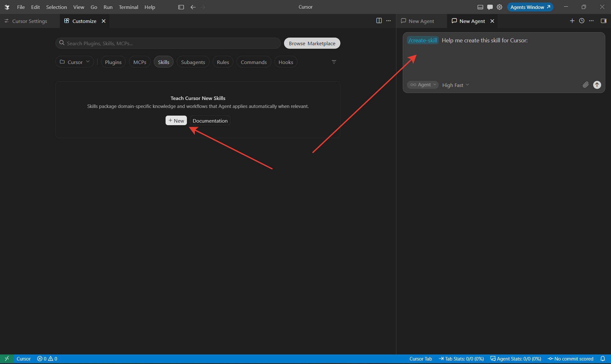Open the Agent mode dropdown
This screenshot has width=611, height=364.
pos(423,85)
